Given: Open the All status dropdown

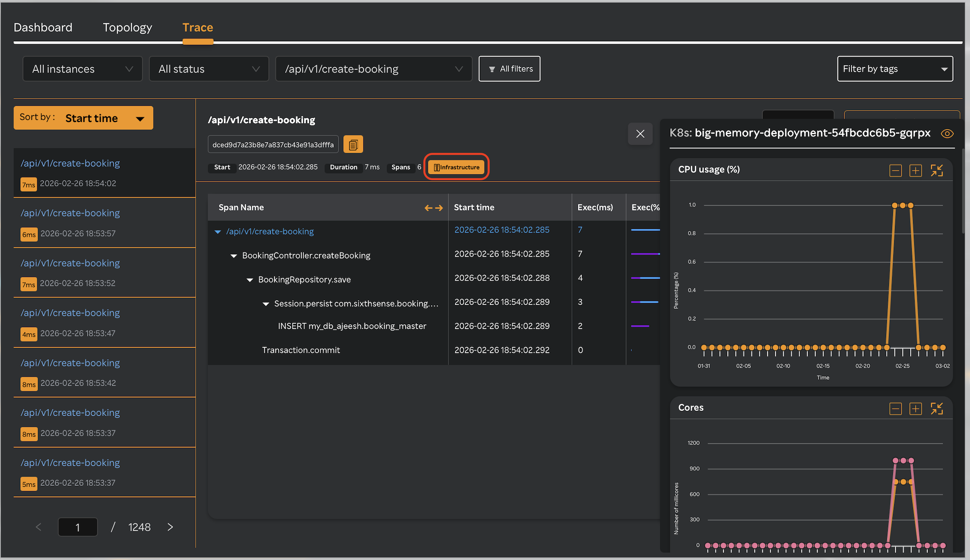Looking at the screenshot, I should pyautogui.click(x=209, y=69).
